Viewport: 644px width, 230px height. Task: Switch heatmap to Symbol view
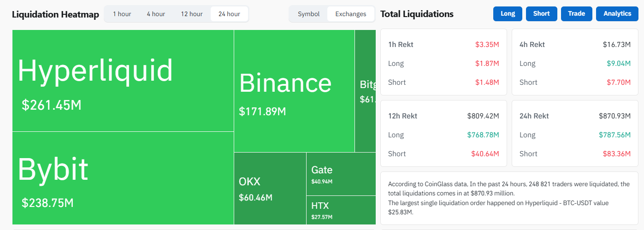308,14
